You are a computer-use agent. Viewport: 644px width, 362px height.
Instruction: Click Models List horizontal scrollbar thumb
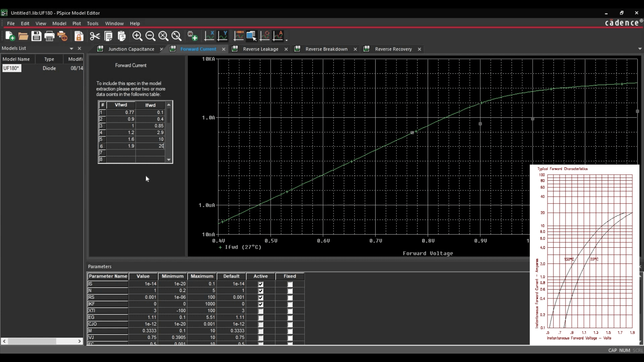coord(32,341)
